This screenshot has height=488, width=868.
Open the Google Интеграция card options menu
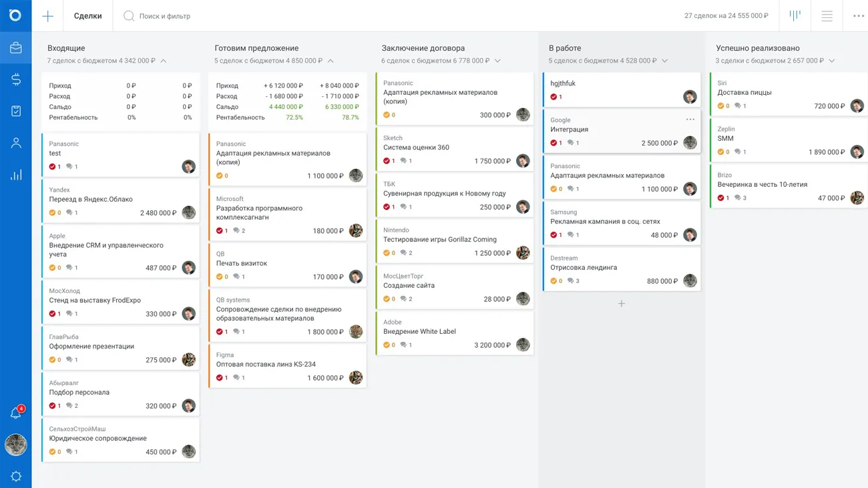point(690,119)
